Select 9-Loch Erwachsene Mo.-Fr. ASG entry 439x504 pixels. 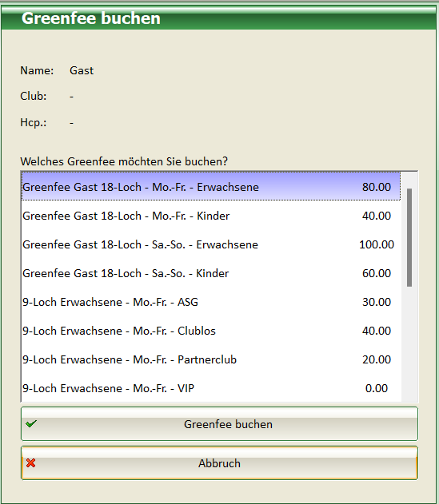211,302
